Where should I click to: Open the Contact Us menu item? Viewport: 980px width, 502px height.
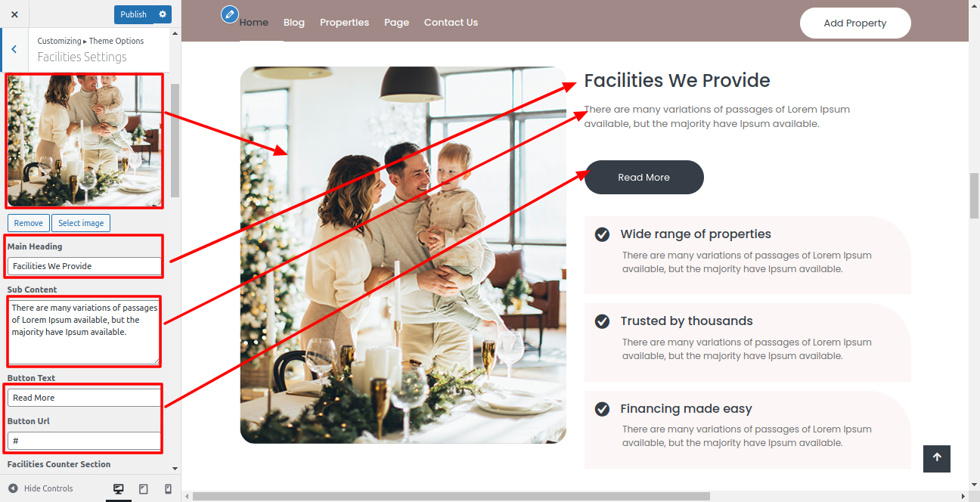click(451, 23)
